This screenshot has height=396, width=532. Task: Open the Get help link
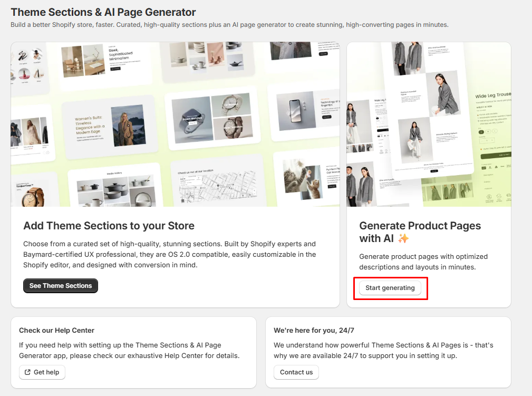[x=42, y=372]
